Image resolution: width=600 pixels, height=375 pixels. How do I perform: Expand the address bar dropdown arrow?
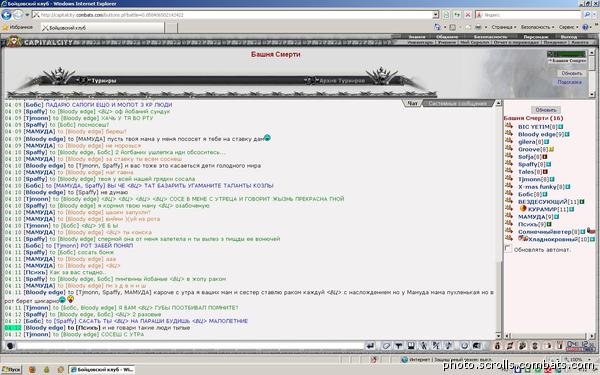click(435, 15)
